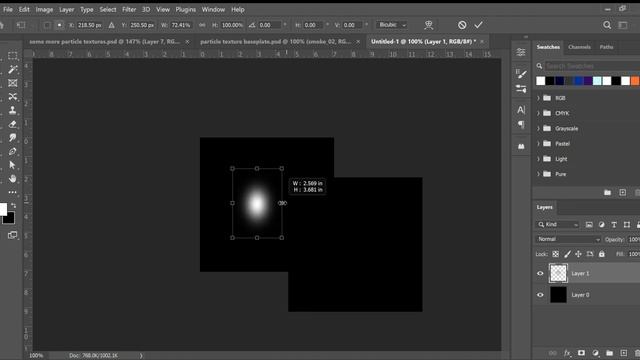The width and height of the screenshot is (640, 360).
Task: Toggle the width-height link chain icon
Action: [202, 25]
